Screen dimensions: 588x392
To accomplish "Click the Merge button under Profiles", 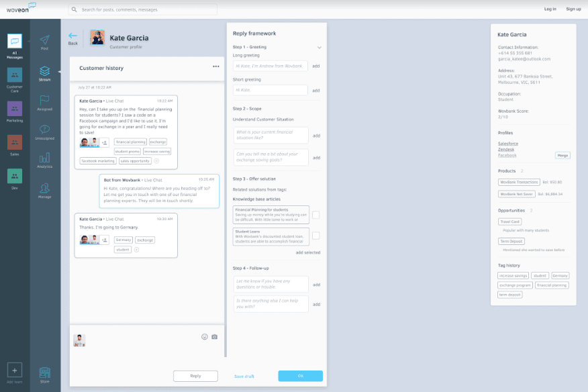I will pyautogui.click(x=562, y=155).
